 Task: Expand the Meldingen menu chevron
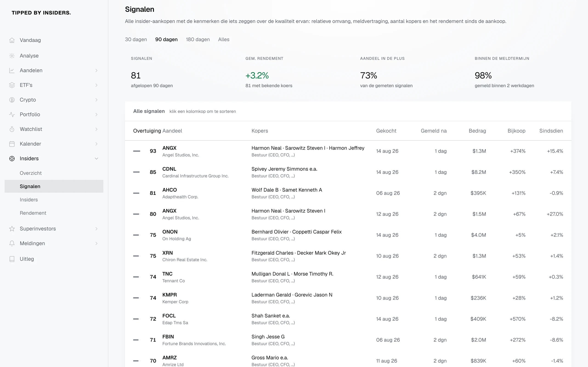point(96,243)
